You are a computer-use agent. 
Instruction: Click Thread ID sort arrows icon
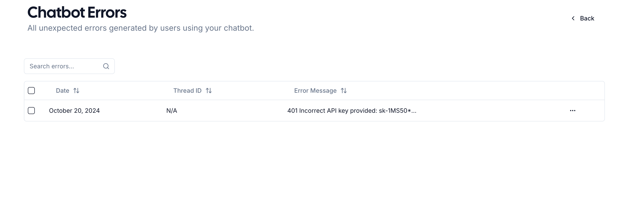click(209, 91)
